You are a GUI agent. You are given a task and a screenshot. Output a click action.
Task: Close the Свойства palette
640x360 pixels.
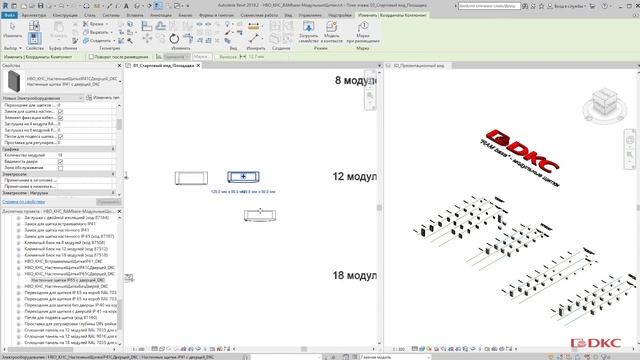tap(119, 65)
